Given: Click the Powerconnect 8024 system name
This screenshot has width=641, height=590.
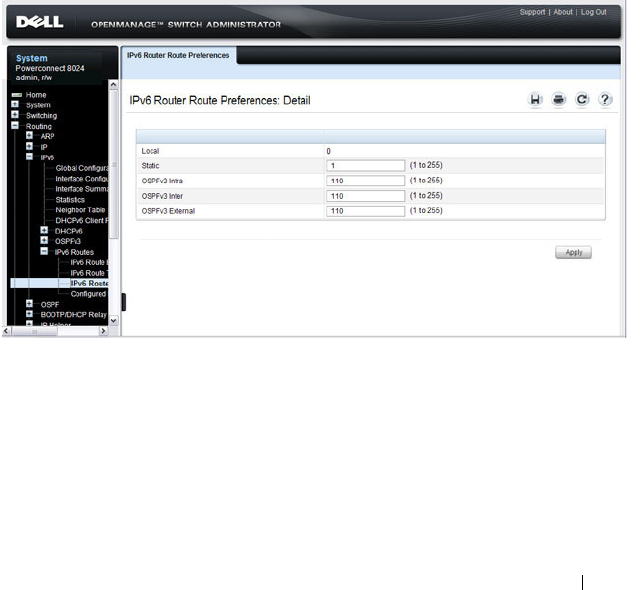Looking at the screenshot, I should [50, 68].
